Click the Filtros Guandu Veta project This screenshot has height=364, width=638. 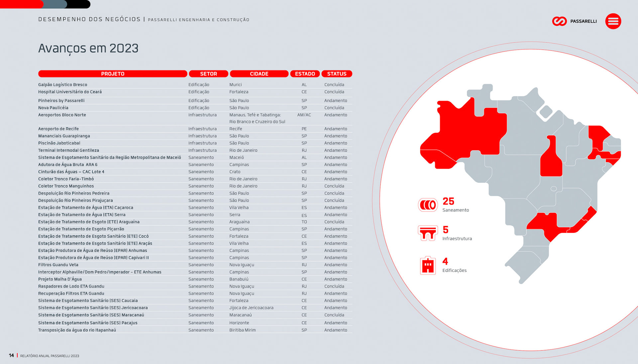point(58,265)
